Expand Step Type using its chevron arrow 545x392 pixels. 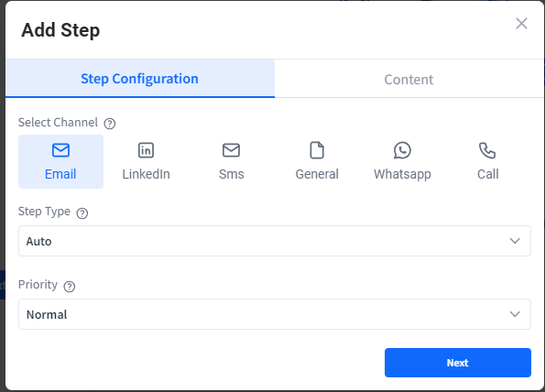[x=515, y=241]
